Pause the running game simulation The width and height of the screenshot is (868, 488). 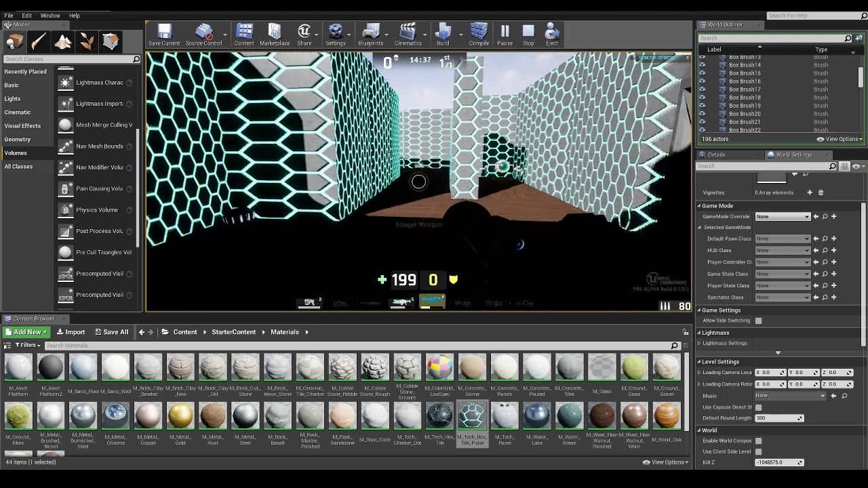point(505,35)
